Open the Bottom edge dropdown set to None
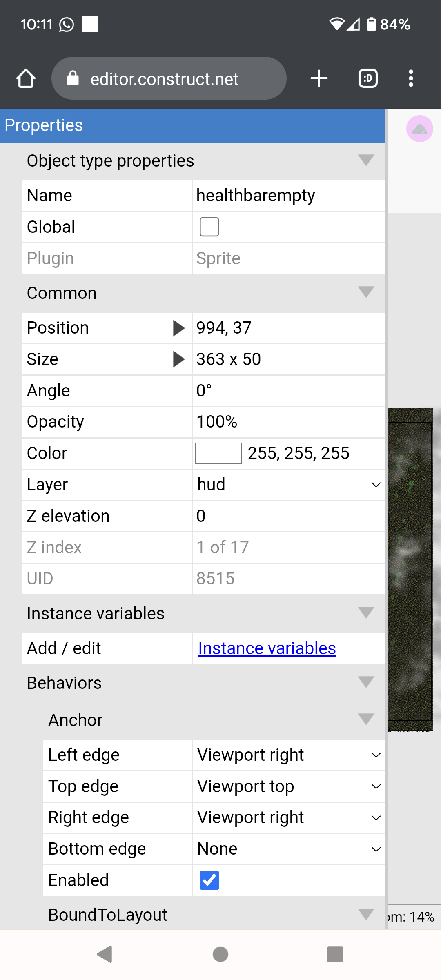Image resolution: width=441 pixels, height=980 pixels. tap(289, 849)
